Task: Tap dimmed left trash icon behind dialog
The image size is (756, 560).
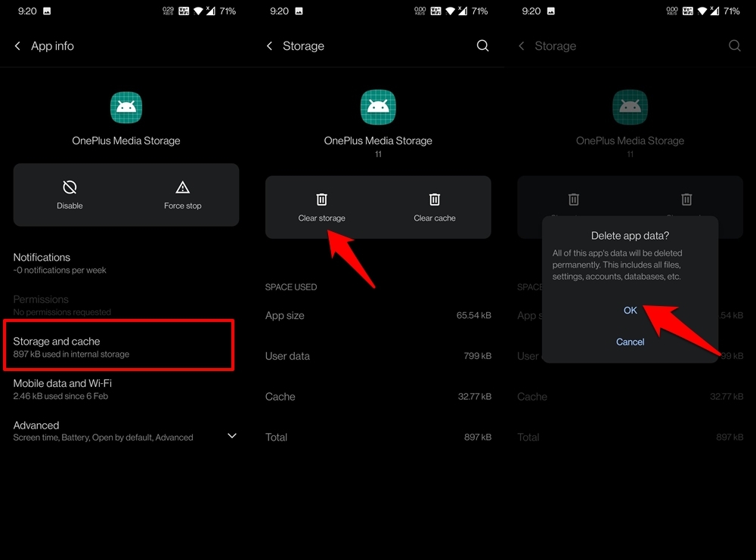Action: click(x=573, y=199)
